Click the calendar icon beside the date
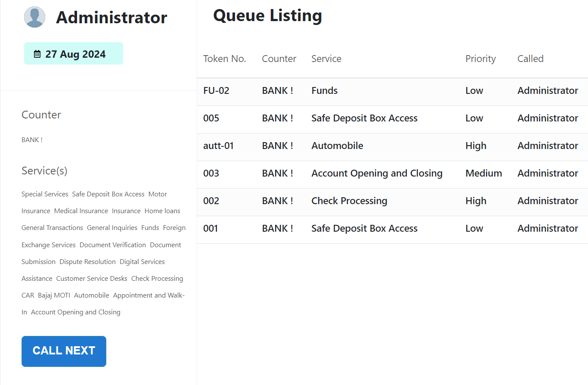Screen dimensions: 588x385 pos(37,54)
